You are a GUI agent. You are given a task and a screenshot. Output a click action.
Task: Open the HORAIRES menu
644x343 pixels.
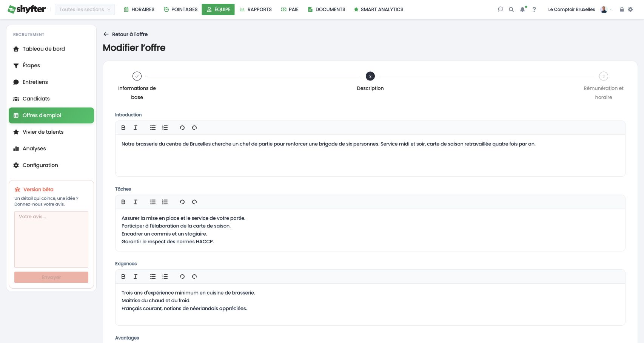(139, 9)
